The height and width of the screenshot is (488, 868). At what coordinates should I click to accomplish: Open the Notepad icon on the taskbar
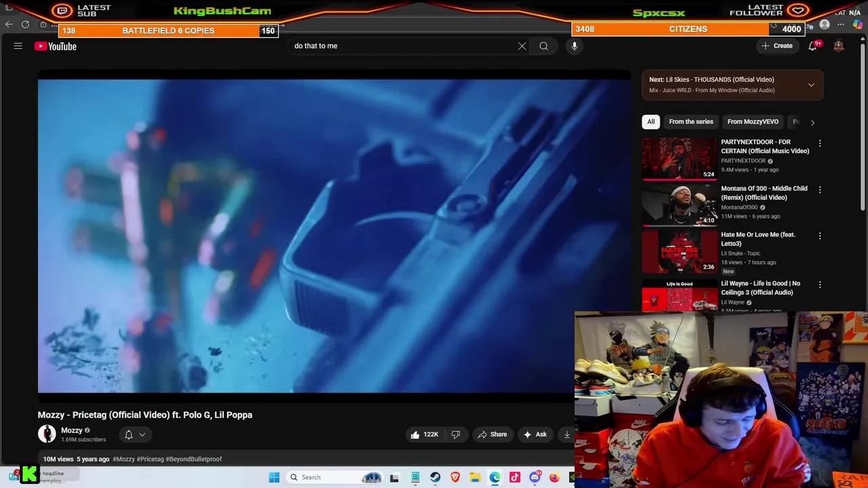tap(415, 477)
